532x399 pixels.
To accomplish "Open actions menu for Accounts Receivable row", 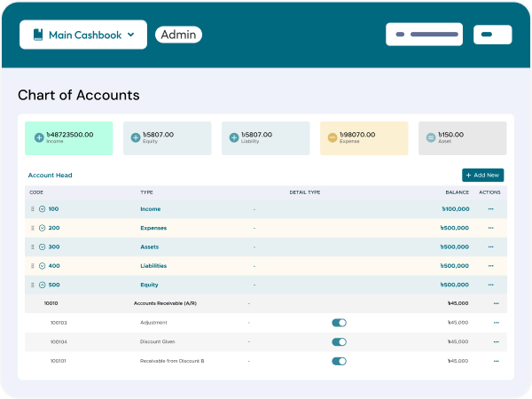I will pos(496,303).
